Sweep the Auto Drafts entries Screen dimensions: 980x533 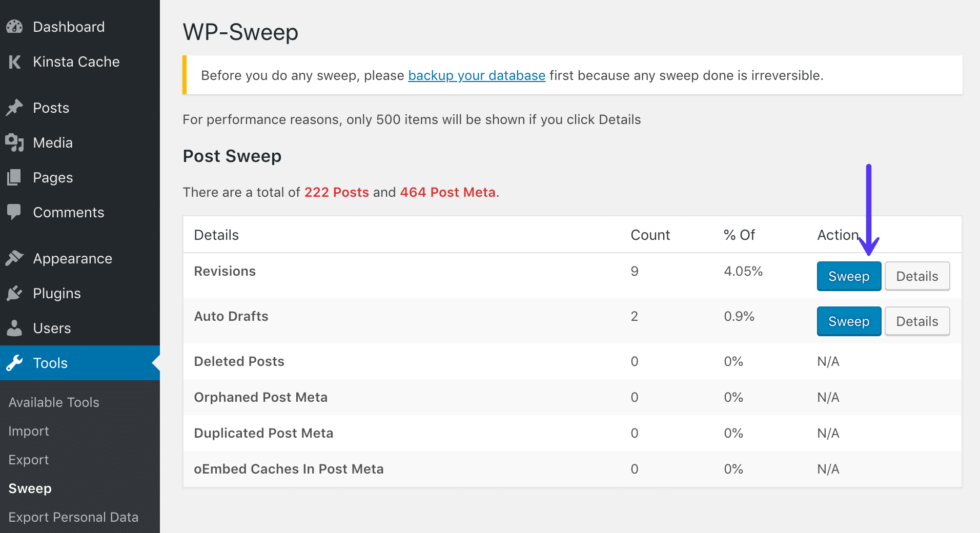tap(848, 321)
